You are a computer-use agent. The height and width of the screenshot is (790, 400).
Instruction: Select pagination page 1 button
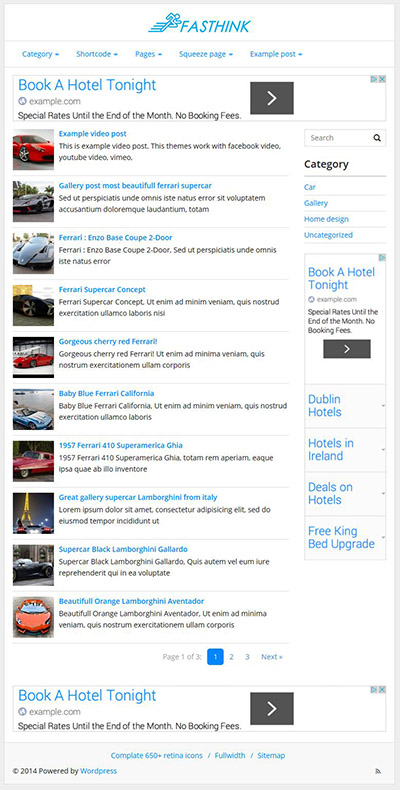[215, 657]
